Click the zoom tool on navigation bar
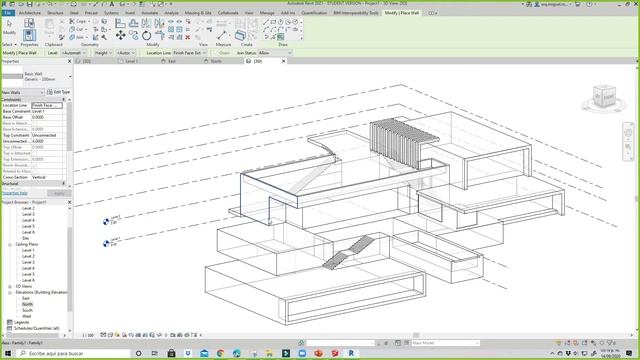Image resolution: width=640 pixels, height=360 pixels. point(628,147)
